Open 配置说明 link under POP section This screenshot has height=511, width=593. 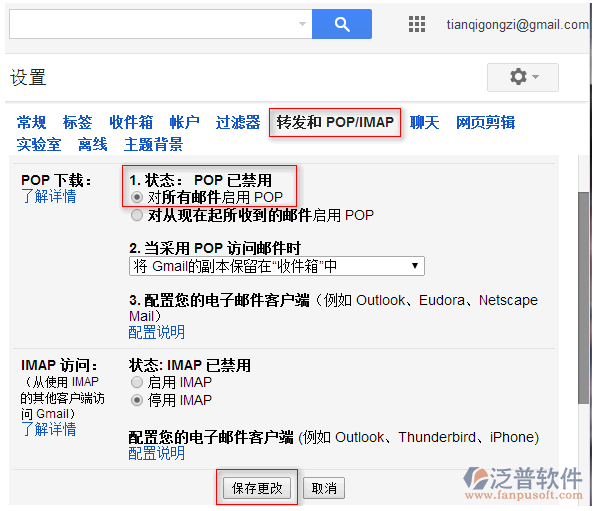[x=157, y=332]
